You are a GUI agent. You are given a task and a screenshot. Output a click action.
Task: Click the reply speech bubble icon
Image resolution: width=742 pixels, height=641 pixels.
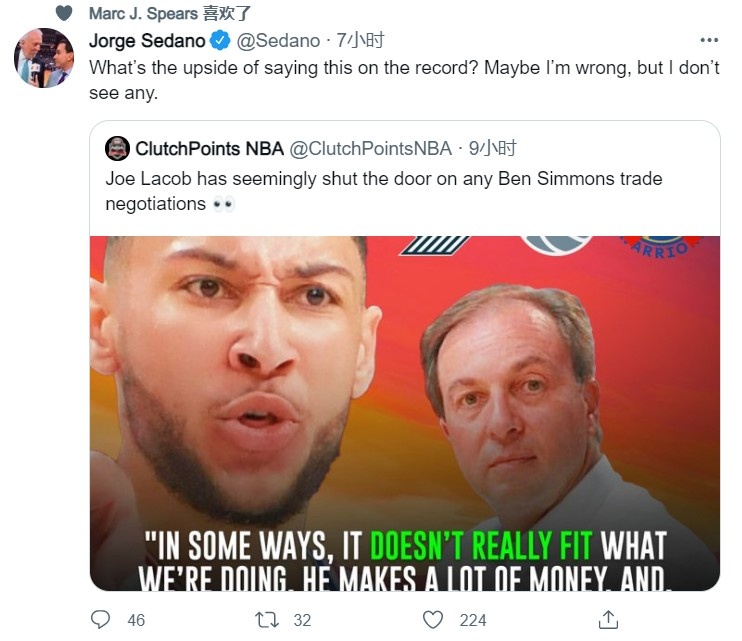point(101,619)
